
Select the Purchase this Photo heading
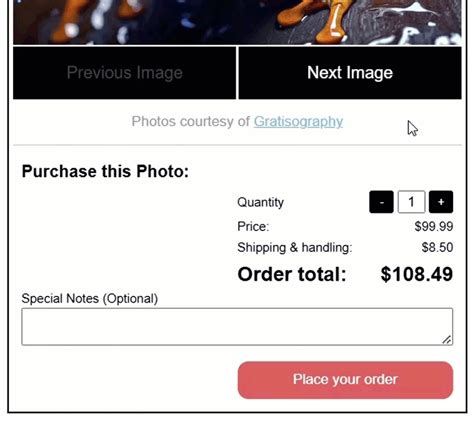coord(105,171)
